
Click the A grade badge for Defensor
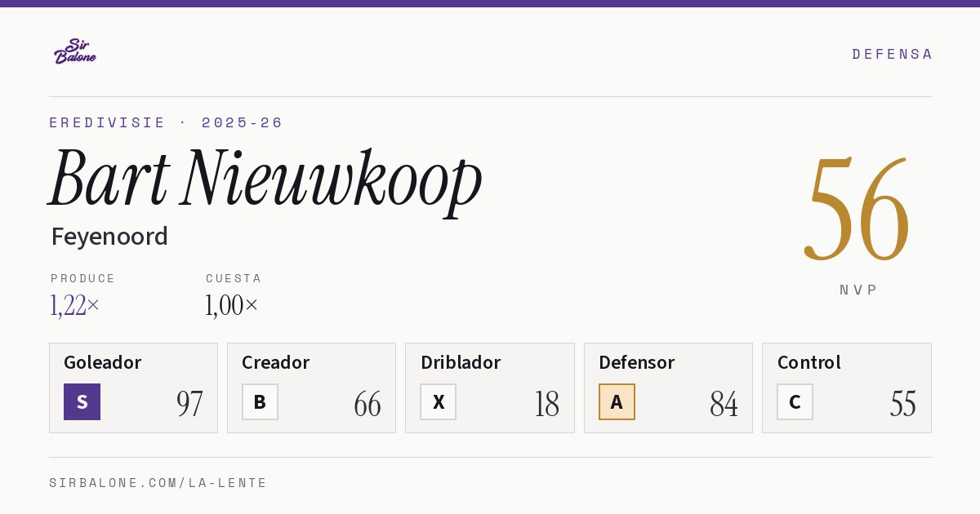click(617, 401)
